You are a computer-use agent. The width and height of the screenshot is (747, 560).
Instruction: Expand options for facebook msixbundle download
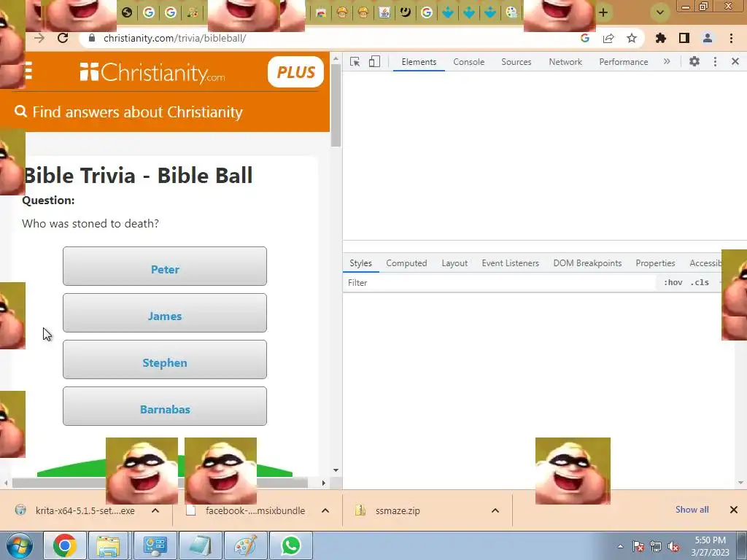pyautogui.click(x=325, y=510)
